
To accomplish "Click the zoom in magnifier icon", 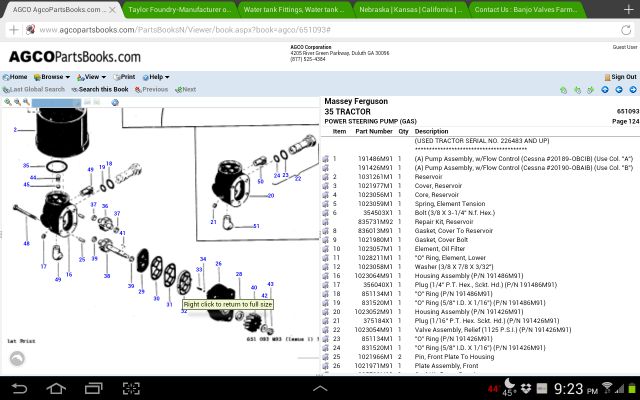I will click(x=8, y=102).
